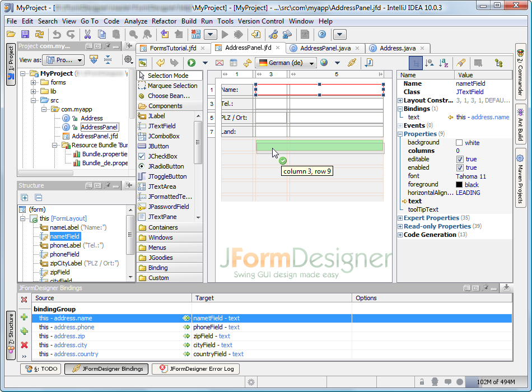The height and width of the screenshot is (392, 532).
Task: Click the black foreground color swatch
Action: pos(458,184)
